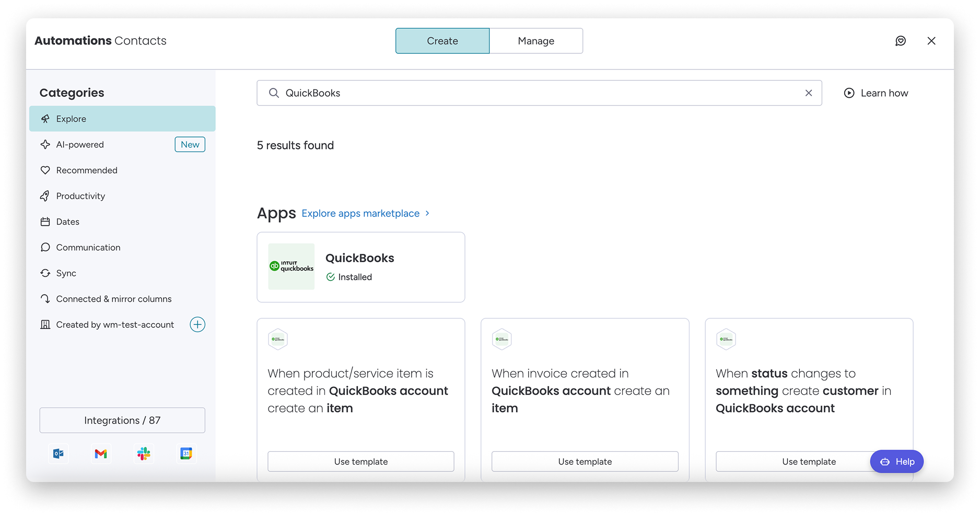
Task: Click the Dates calendar icon
Action: (45, 222)
